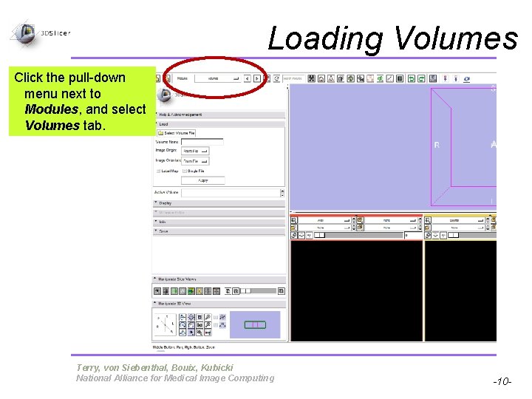The height and width of the screenshot is (399, 532).
Task: Click the green Redo arrow icon
Action: pos(421,79)
